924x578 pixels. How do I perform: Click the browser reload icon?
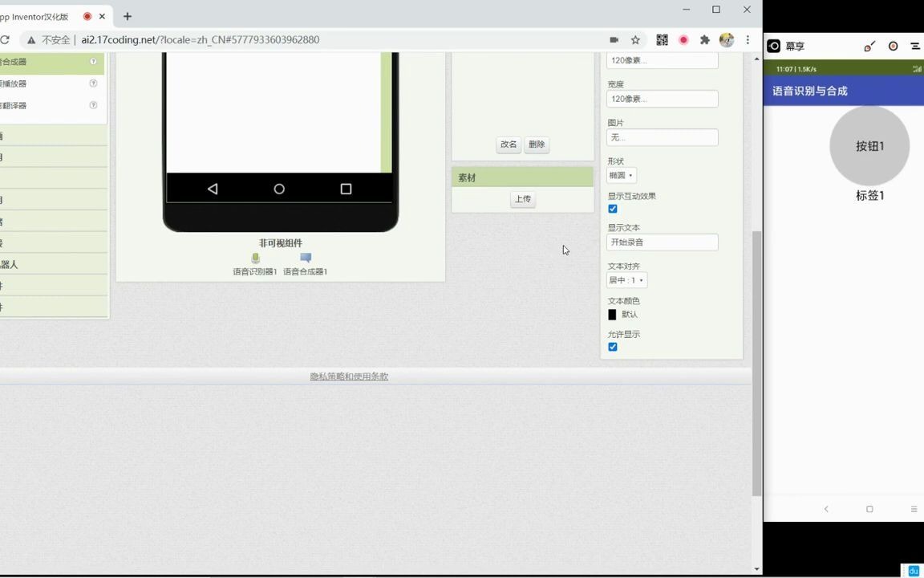[5, 39]
